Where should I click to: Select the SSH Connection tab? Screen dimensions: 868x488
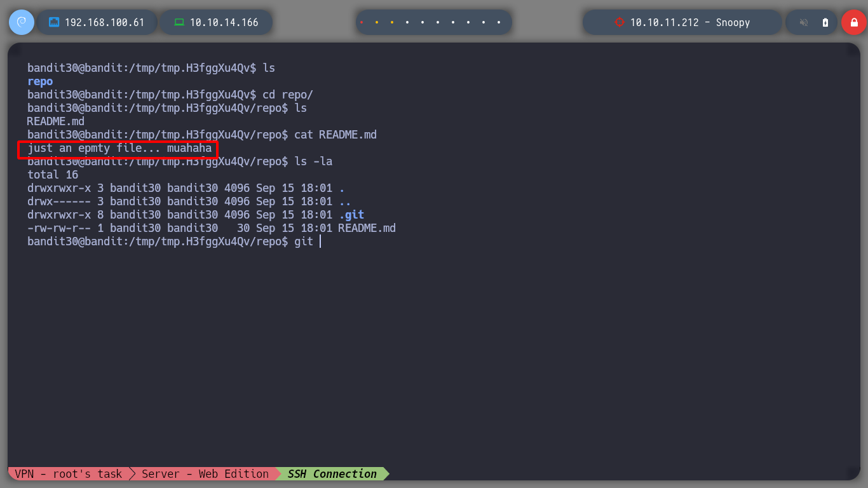pyautogui.click(x=332, y=473)
